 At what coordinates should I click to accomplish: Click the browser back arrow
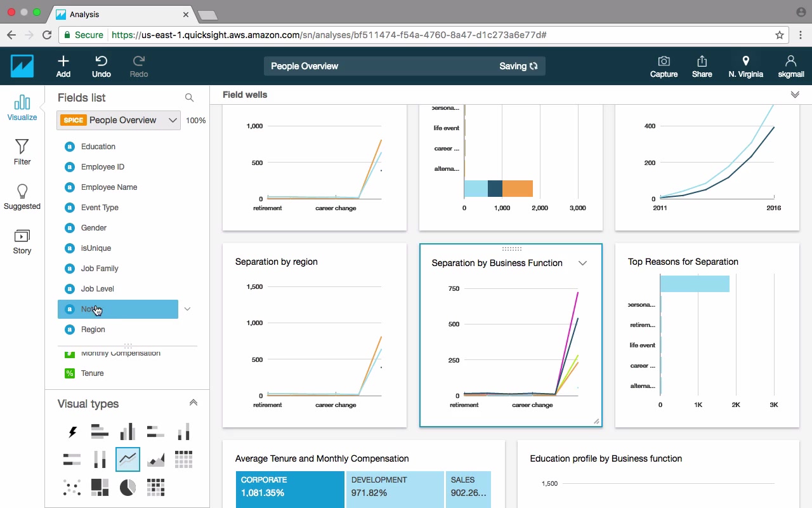click(x=11, y=35)
